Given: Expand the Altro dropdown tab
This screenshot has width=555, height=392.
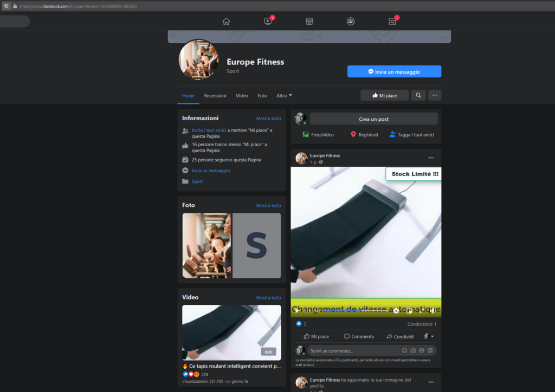Looking at the screenshot, I should [284, 95].
